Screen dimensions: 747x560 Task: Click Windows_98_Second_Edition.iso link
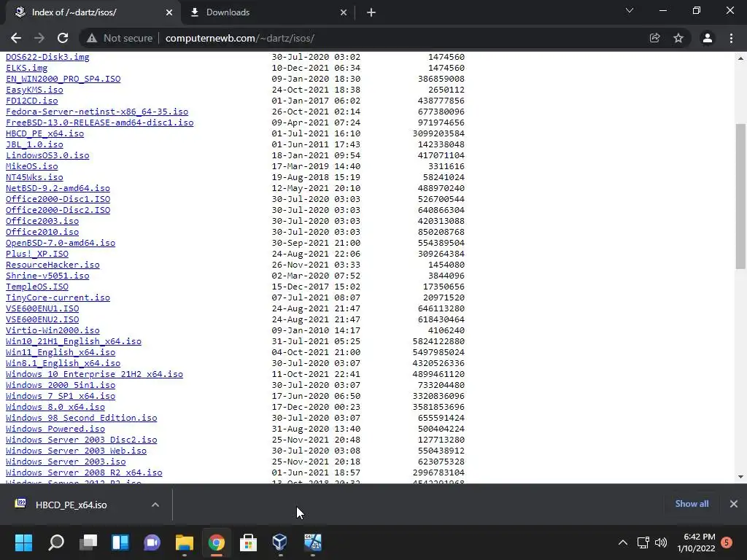[x=82, y=419]
